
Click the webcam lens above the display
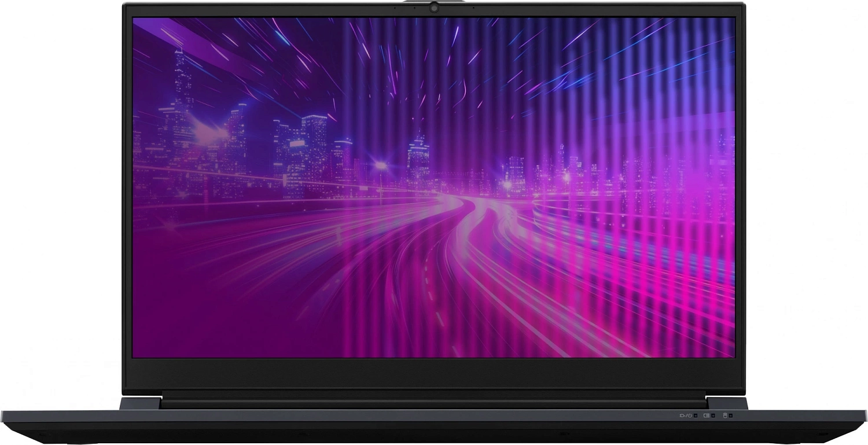[x=433, y=8]
